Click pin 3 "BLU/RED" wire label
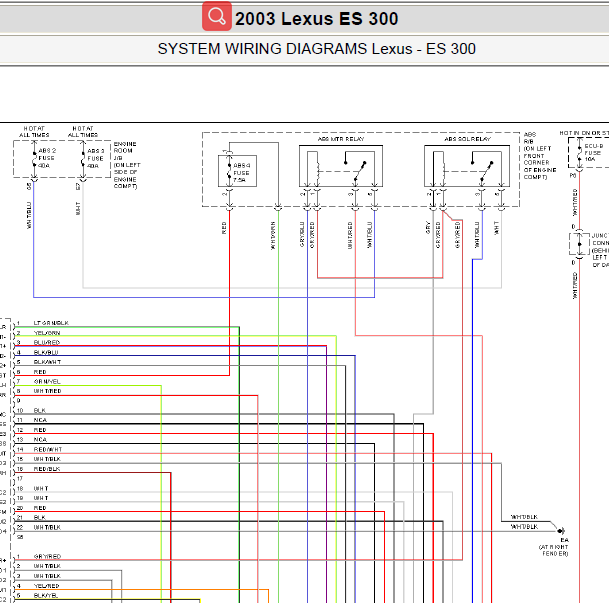Viewport: 609px width, 603px height. pos(47,342)
